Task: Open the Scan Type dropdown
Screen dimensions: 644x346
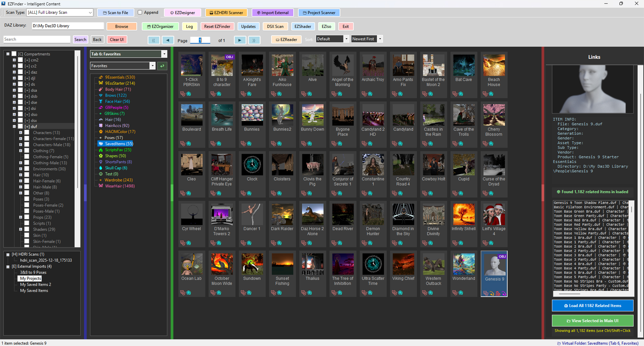Action: (60, 13)
